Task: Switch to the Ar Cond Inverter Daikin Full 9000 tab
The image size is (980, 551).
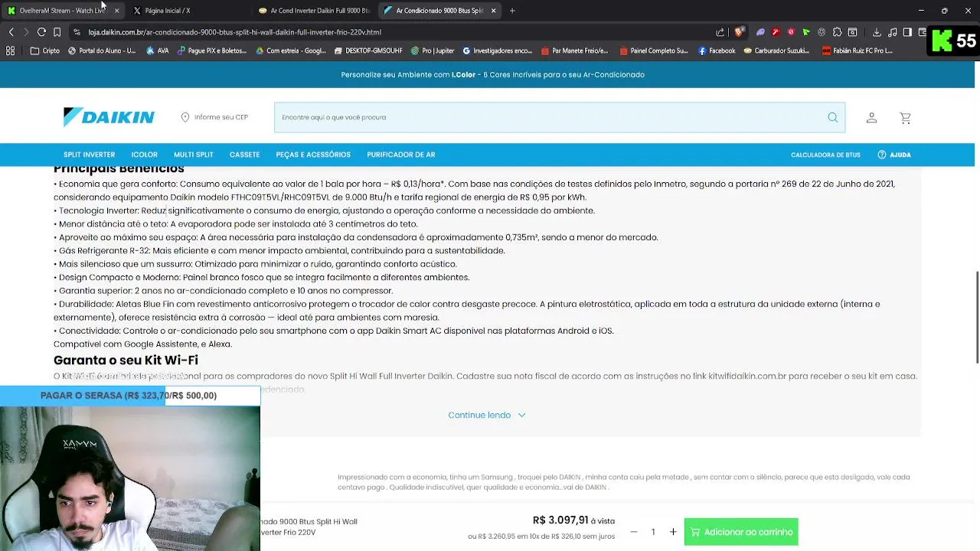Action: click(x=314, y=11)
